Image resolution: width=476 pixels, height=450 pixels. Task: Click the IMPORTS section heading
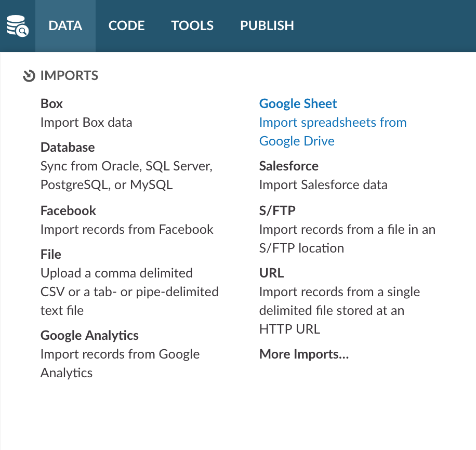(69, 76)
